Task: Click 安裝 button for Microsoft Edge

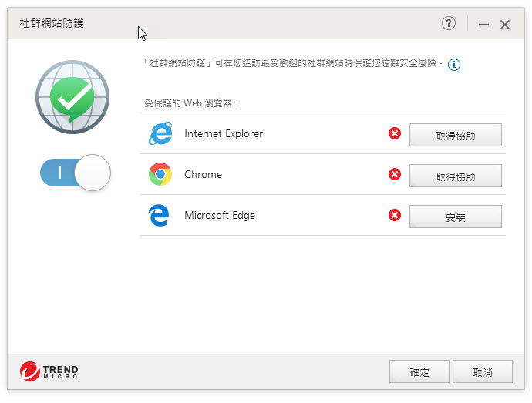Action: (x=455, y=217)
